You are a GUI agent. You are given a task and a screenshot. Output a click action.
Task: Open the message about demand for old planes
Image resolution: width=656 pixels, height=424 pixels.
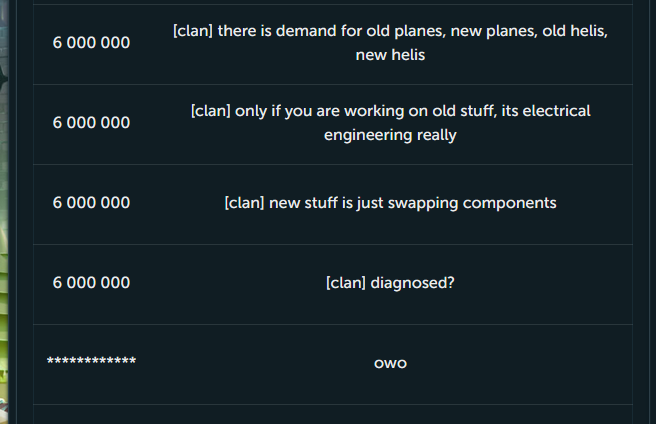click(390, 43)
